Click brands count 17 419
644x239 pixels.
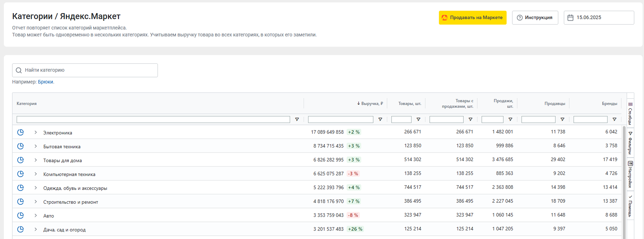(x=610, y=159)
